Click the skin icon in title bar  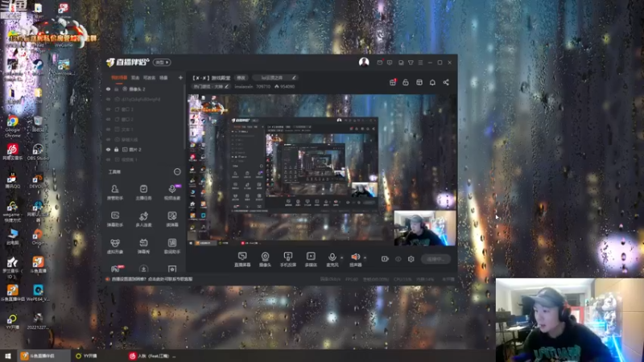[411, 63]
